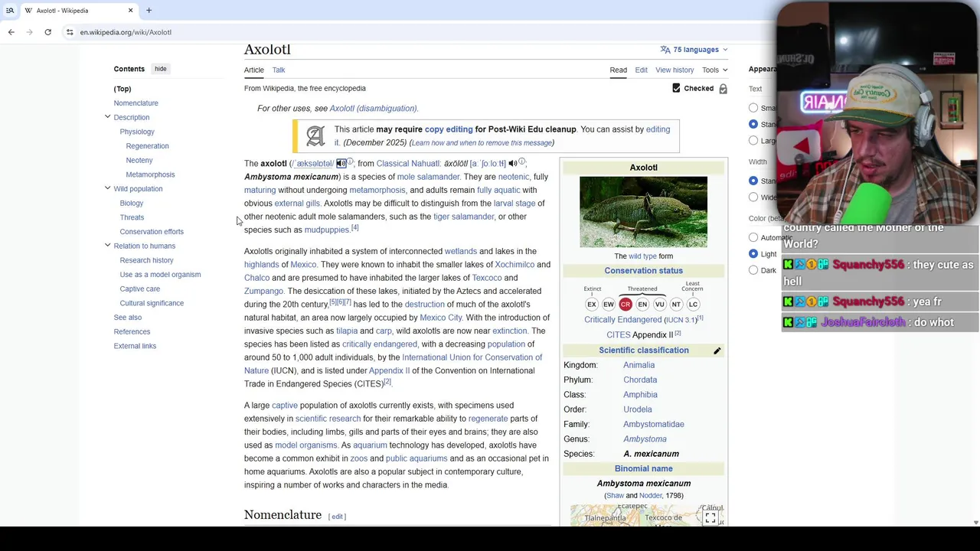Click the browser back arrow
The height and width of the screenshot is (551, 980).
click(x=11, y=32)
